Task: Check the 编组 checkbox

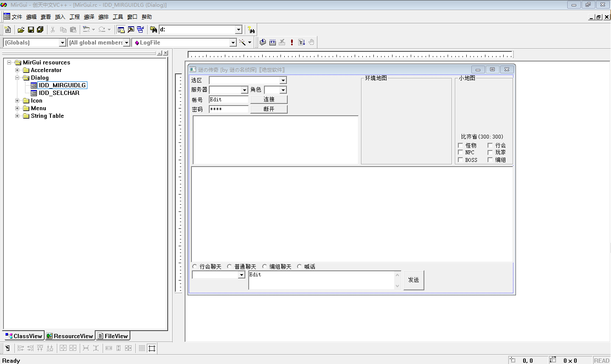Action: pyautogui.click(x=490, y=160)
